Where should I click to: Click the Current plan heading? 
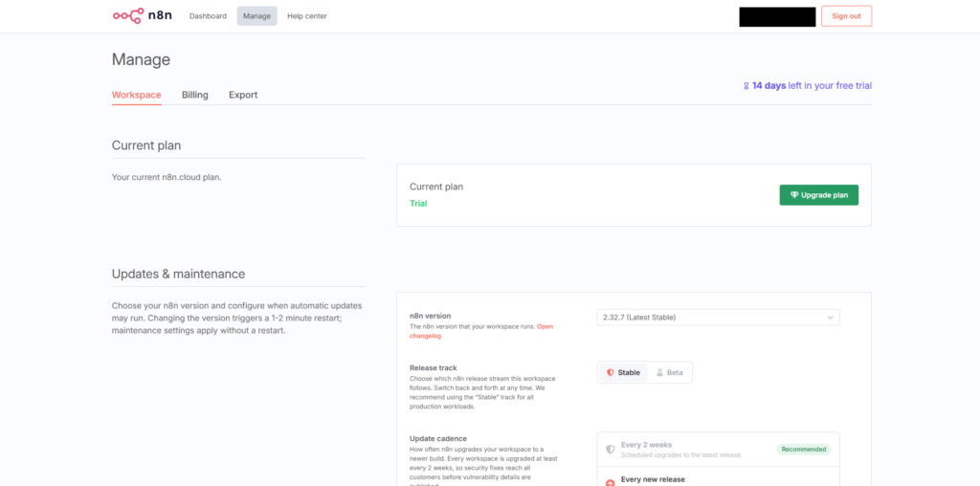[146, 145]
